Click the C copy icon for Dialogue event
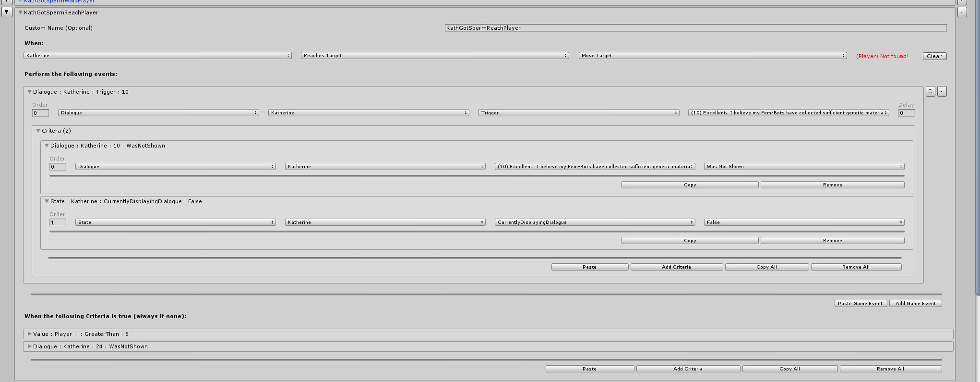This screenshot has height=382, width=980. pos(930,91)
